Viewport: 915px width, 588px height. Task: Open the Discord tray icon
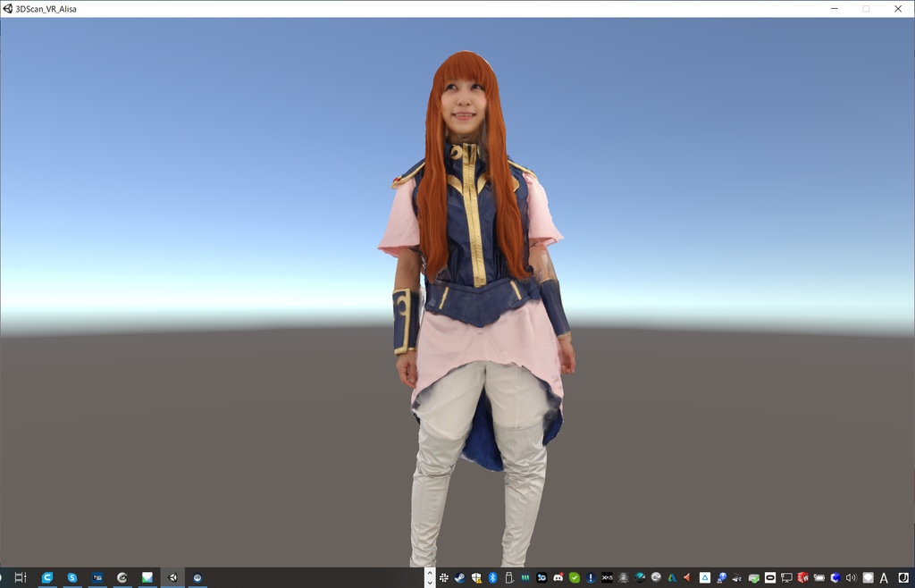click(x=558, y=577)
